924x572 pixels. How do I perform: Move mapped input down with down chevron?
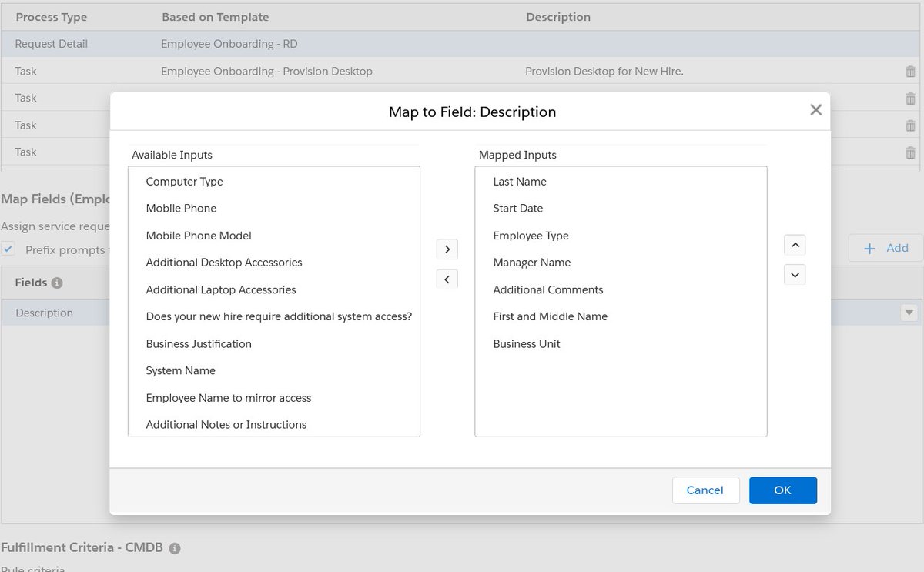pos(795,274)
